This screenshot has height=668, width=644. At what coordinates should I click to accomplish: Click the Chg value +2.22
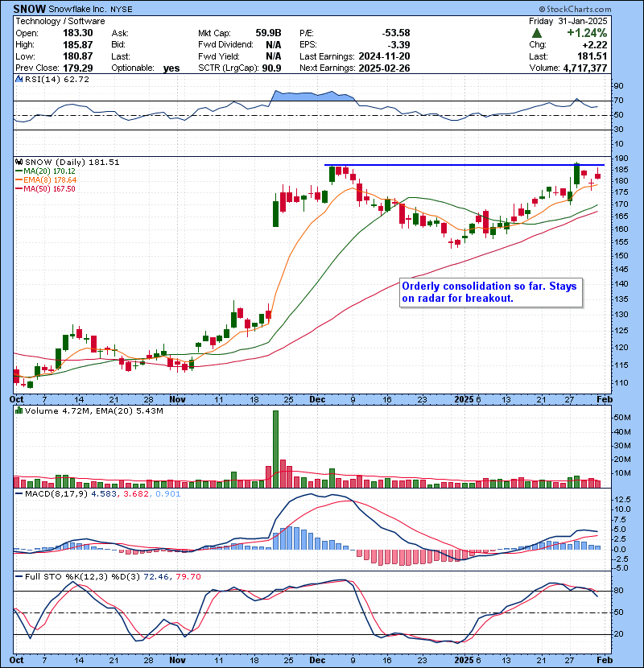click(595, 44)
